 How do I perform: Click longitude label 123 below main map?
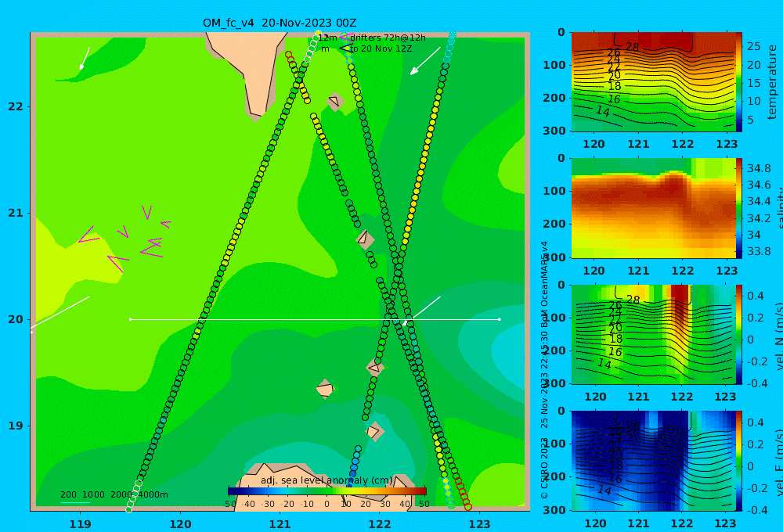click(480, 524)
